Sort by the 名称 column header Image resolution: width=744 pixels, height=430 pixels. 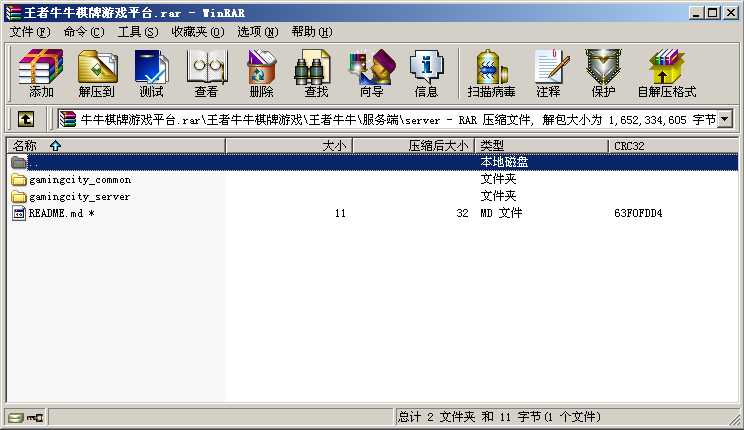(116, 146)
